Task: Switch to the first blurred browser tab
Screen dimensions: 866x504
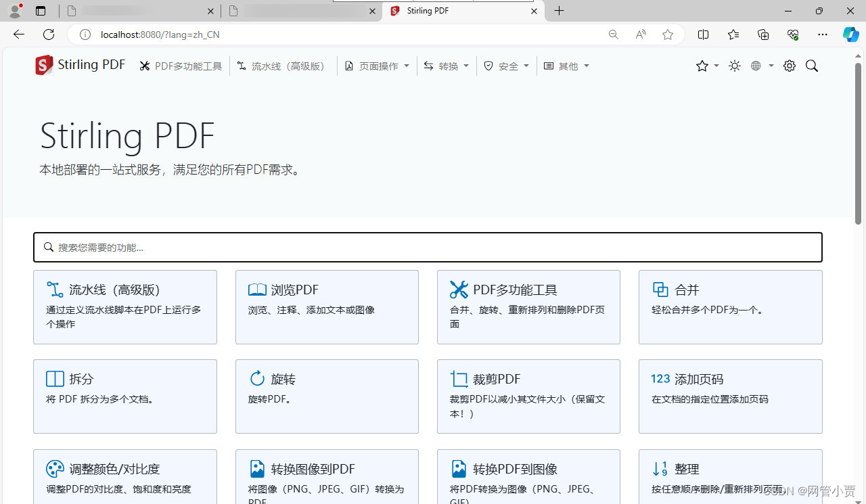Action: 139,11
